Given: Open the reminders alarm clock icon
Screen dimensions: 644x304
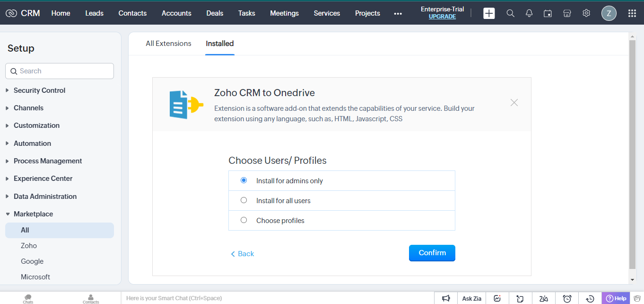Looking at the screenshot, I should (x=567, y=298).
